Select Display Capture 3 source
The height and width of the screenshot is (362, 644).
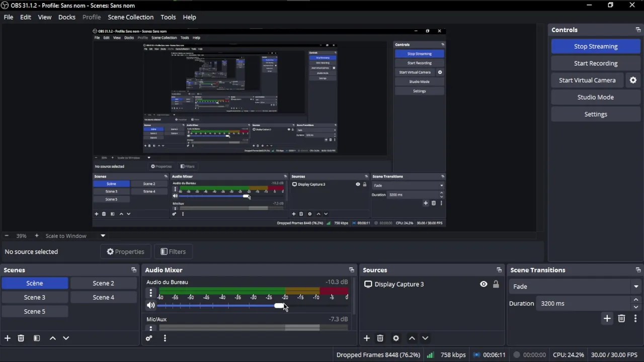pyautogui.click(x=399, y=285)
